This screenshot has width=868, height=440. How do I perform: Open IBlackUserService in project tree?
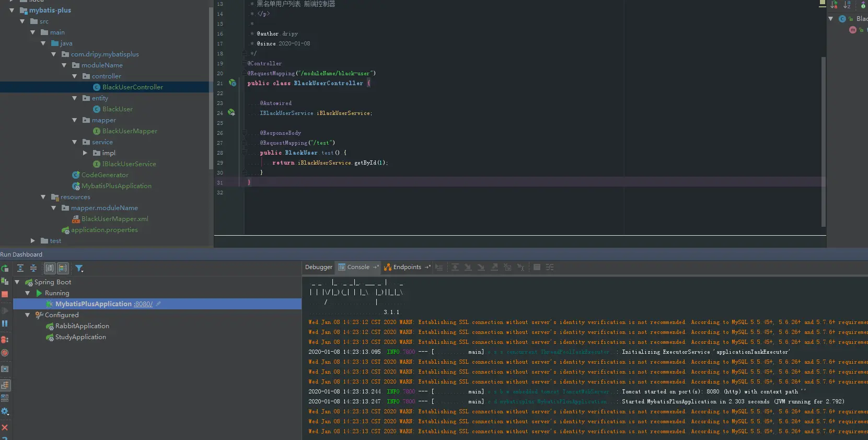[129, 164]
